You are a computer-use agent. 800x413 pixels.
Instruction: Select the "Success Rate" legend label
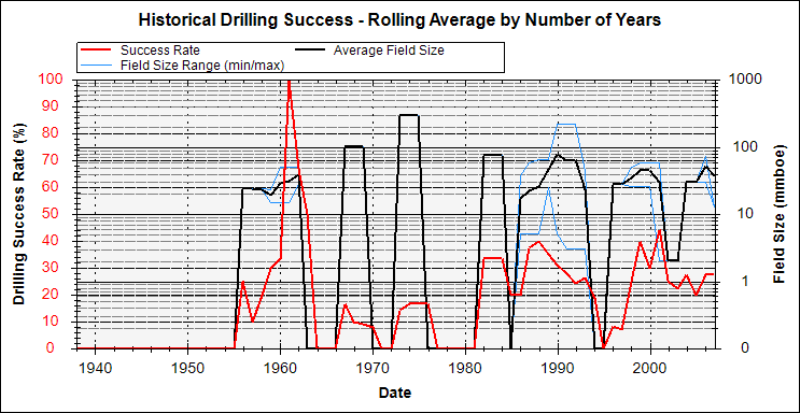coord(160,51)
